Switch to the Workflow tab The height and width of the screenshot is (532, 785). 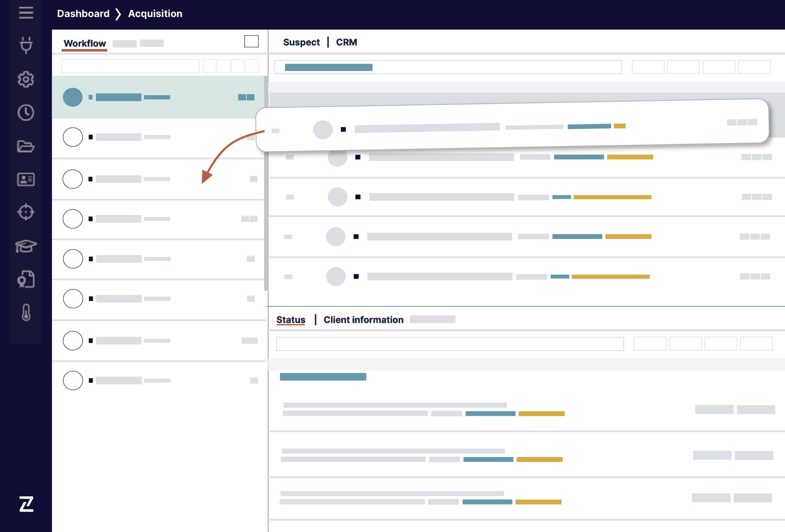point(85,43)
